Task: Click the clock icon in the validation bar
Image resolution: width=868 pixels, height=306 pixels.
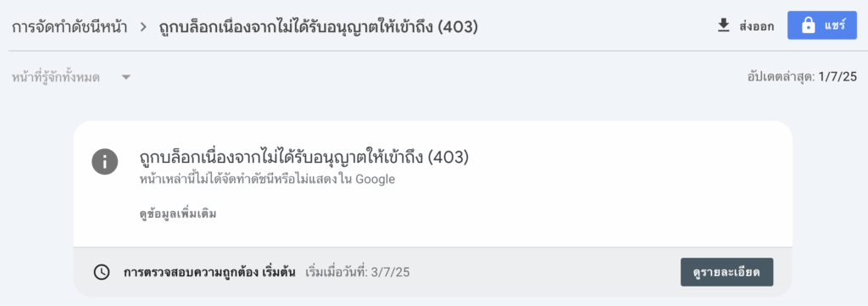Action: coord(102,272)
